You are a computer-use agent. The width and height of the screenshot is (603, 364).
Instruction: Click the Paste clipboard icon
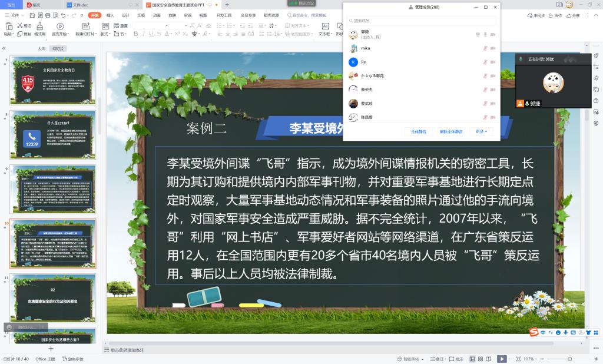click(8, 27)
